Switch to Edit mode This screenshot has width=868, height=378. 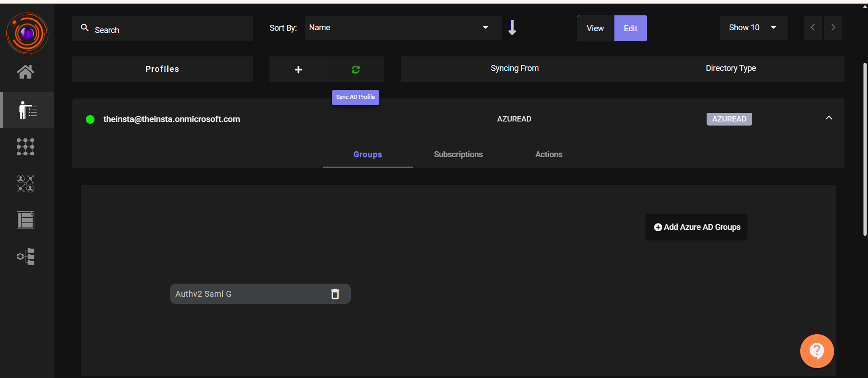click(631, 28)
